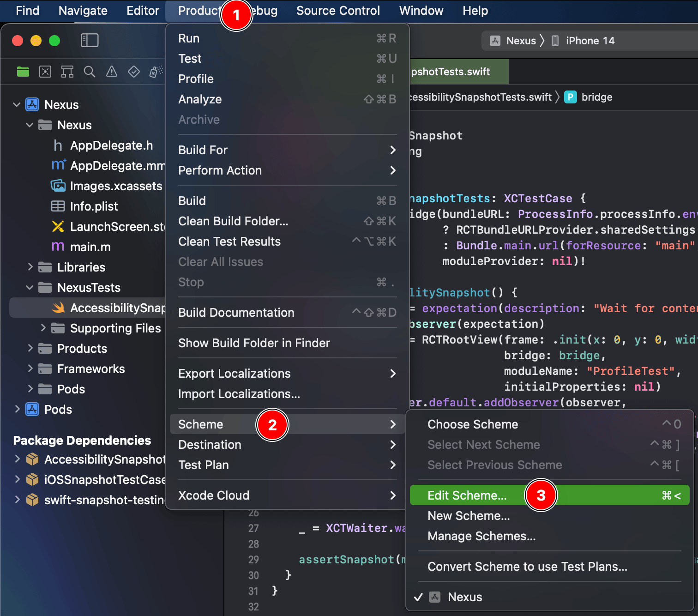Viewport: 698px width, 616px height.
Task: Click the Images.xcassets asset catalog icon
Action: (58, 186)
